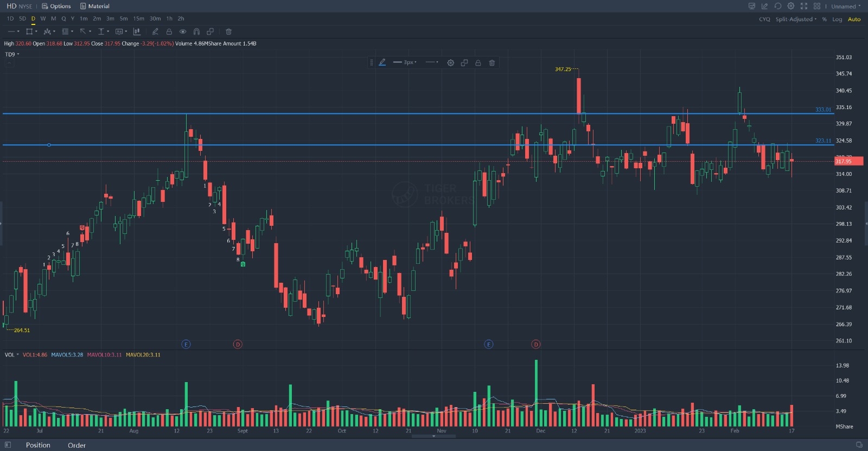Open the rectangle shape tool menu
This screenshot has width=868, height=451.
(31, 31)
